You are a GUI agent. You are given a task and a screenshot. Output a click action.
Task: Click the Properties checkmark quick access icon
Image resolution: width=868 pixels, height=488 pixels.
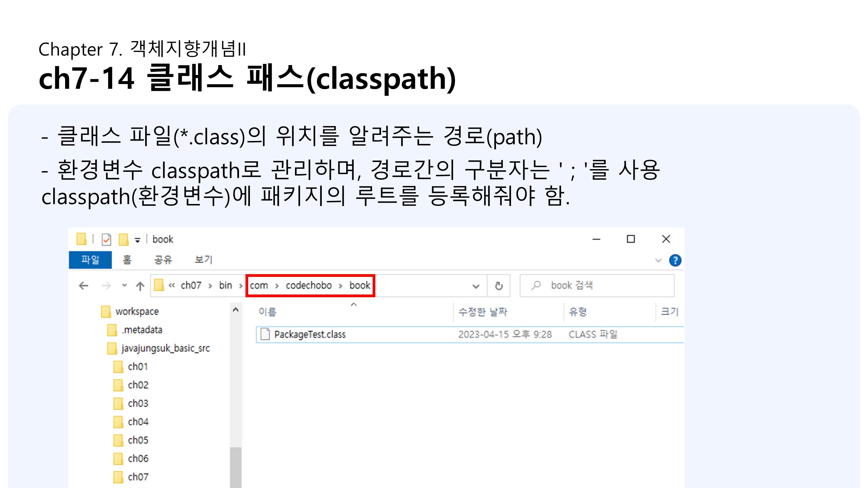coord(106,239)
